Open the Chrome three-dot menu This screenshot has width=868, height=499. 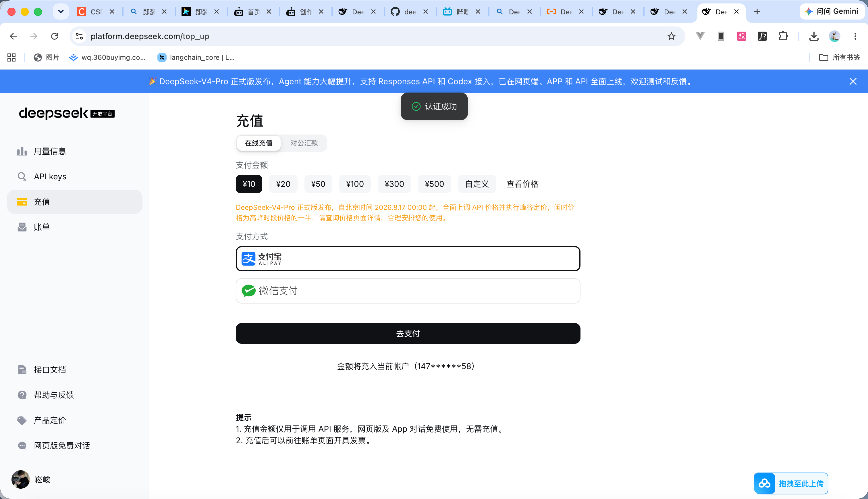click(x=855, y=36)
